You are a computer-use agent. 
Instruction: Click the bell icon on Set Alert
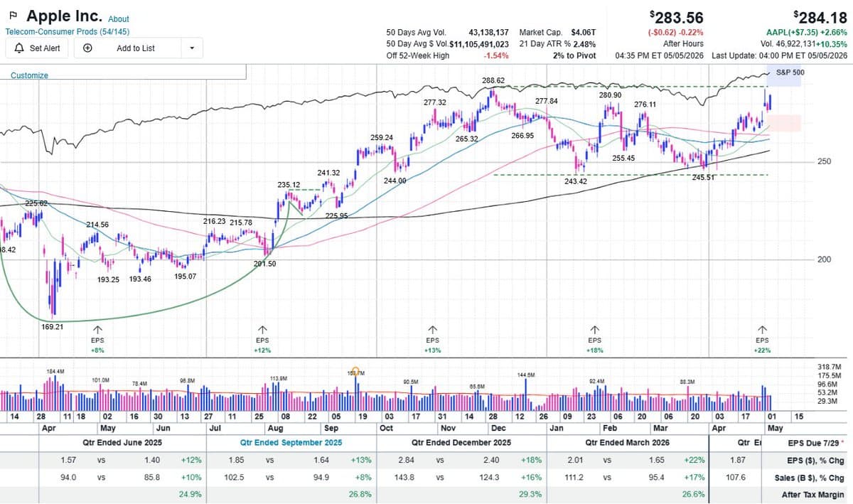pos(18,48)
